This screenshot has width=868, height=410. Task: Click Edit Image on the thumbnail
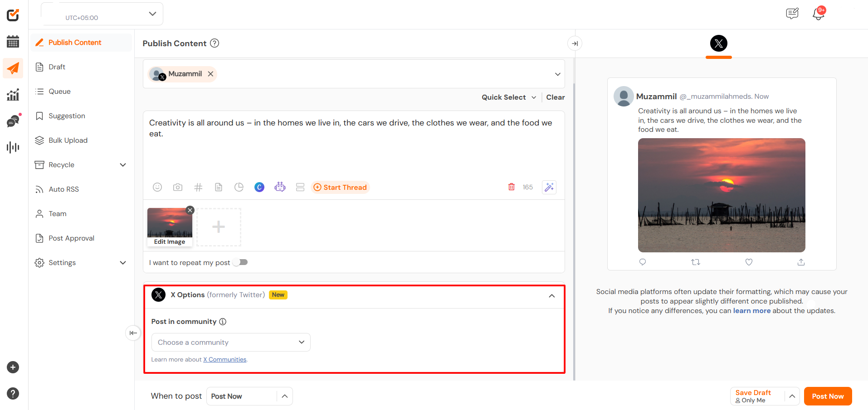(170, 242)
